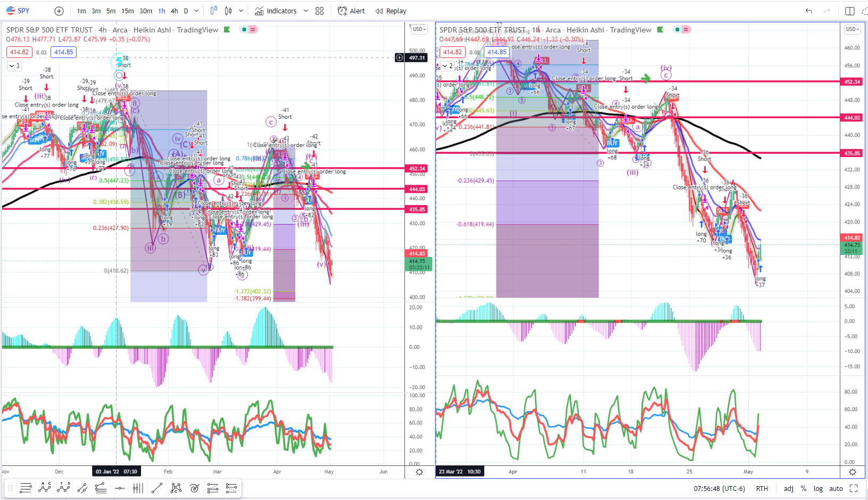This screenshot has width=868, height=500.
Task: Click the add/compare symbol plus icon
Action: coord(59,11)
